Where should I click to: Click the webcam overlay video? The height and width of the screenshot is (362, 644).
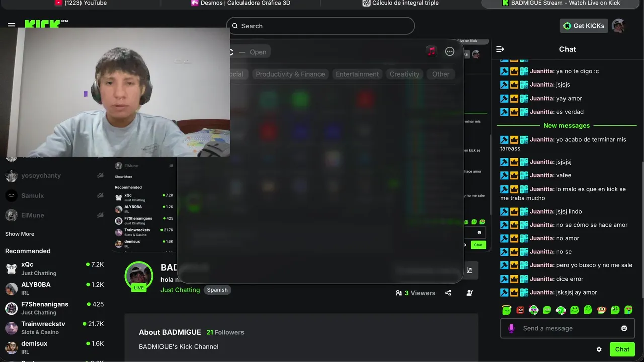[115, 92]
